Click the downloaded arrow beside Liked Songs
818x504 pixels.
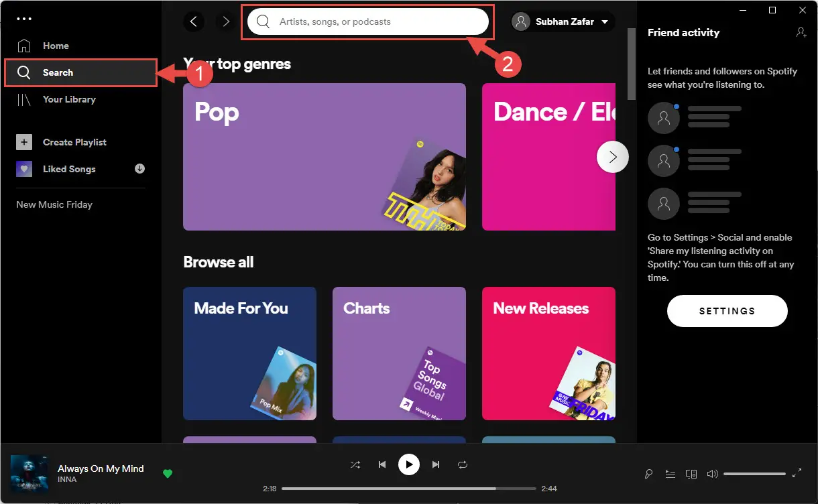(x=139, y=169)
